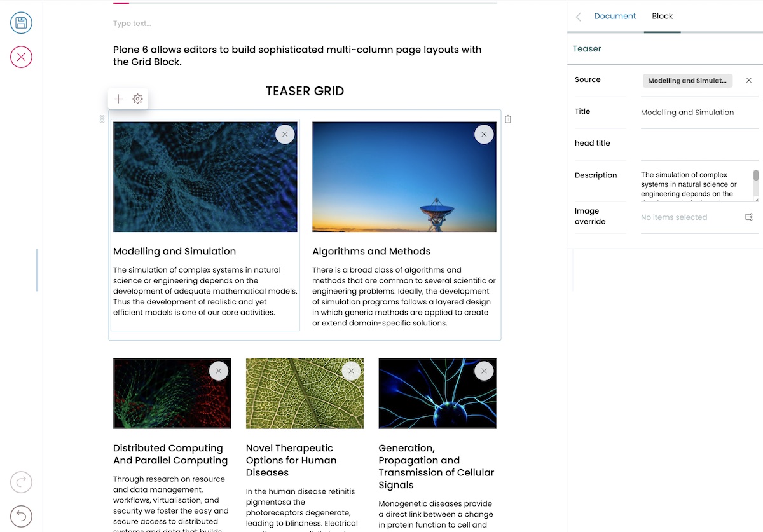Click the TEASER GRID heading
The height and width of the screenshot is (532, 763).
305,91
